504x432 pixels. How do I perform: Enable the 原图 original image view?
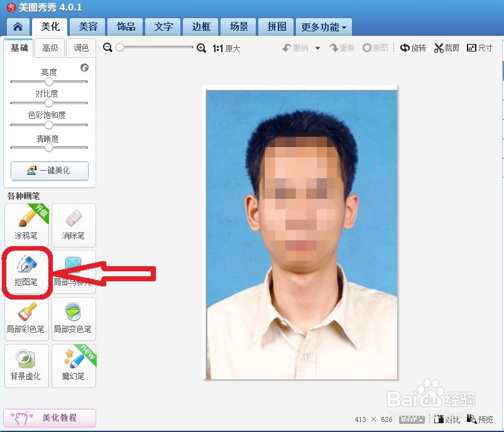point(375,47)
